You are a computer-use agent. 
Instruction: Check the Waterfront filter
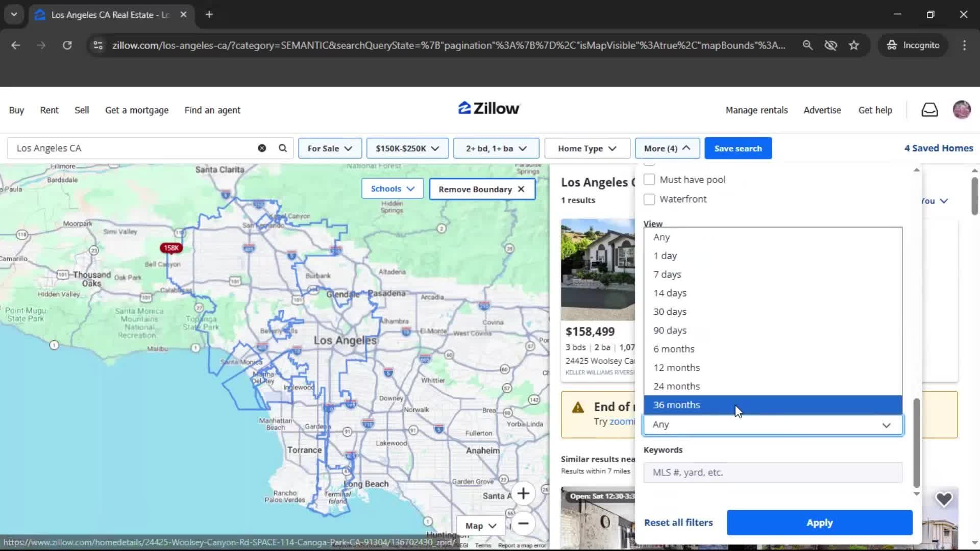point(649,199)
